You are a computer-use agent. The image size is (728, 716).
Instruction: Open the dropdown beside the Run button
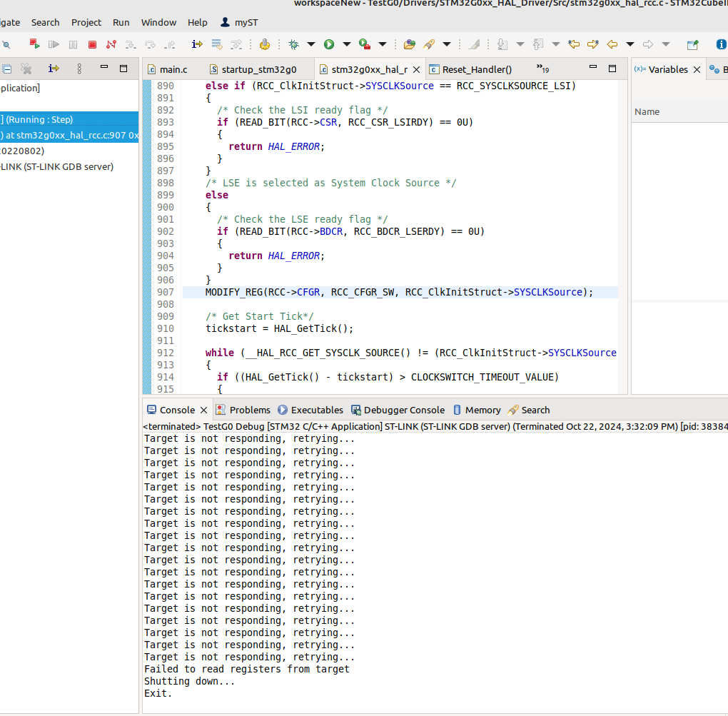pos(347,44)
